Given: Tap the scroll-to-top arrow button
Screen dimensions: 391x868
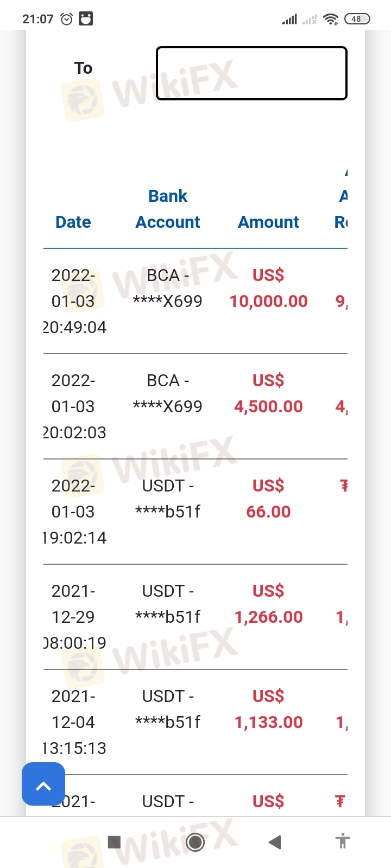Looking at the screenshot, I should pos(43,784).
